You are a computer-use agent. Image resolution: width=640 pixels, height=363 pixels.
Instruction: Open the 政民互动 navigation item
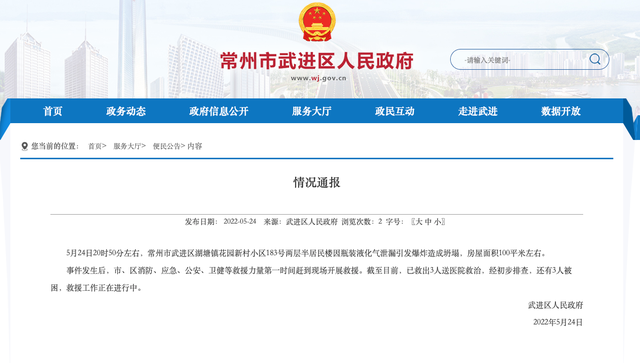click(x=395, y=111)
